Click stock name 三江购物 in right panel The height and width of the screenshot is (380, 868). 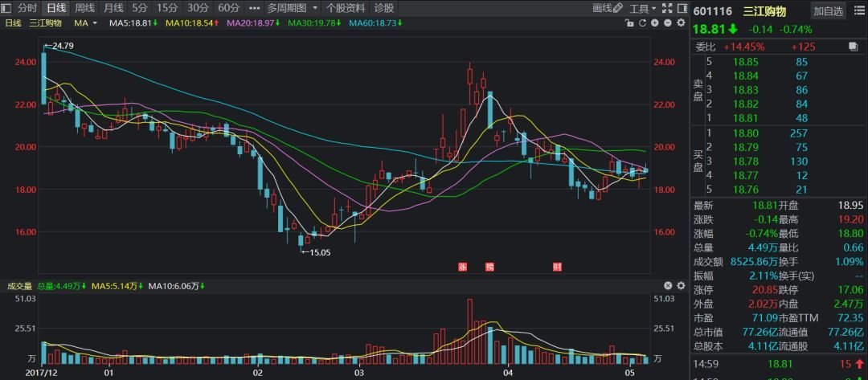click(764, 11)
